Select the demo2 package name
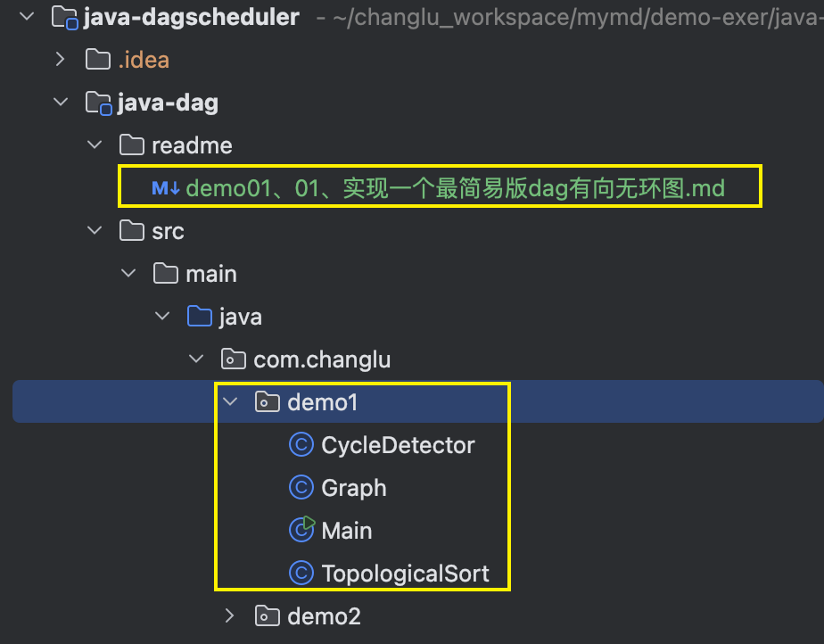This screenshot has height=644, width=824. click(x=325, y=616)
